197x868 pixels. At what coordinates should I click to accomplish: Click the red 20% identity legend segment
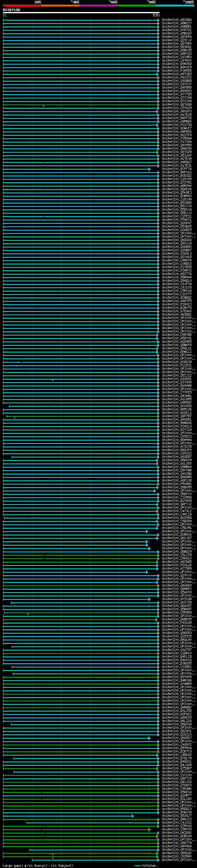click(x=22, y=6)
